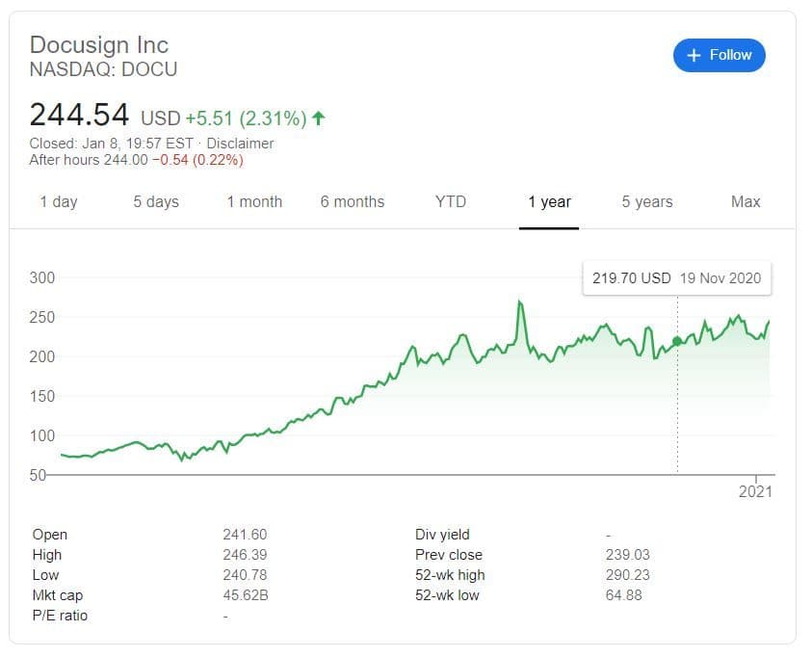This screenshot has width=812, height=657.
Task: Click the green data point on chart
Action: tap(677, 341)
